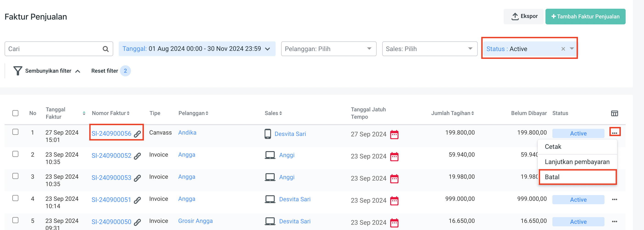This screenshot has width=644, height=230.
Task: Open customer link Grosir Angga
Action: (x=195, y=221)
